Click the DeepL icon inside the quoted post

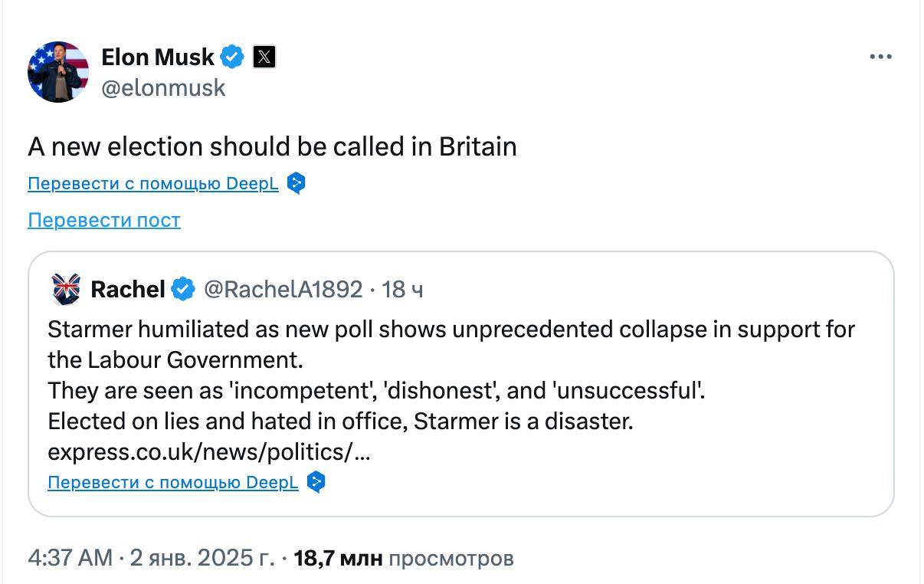(316, 483)
